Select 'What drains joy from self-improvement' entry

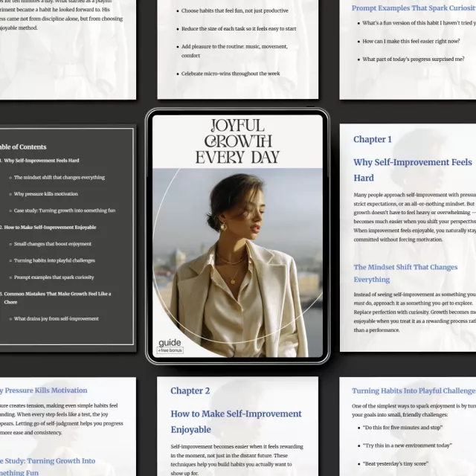pos(56,318)
